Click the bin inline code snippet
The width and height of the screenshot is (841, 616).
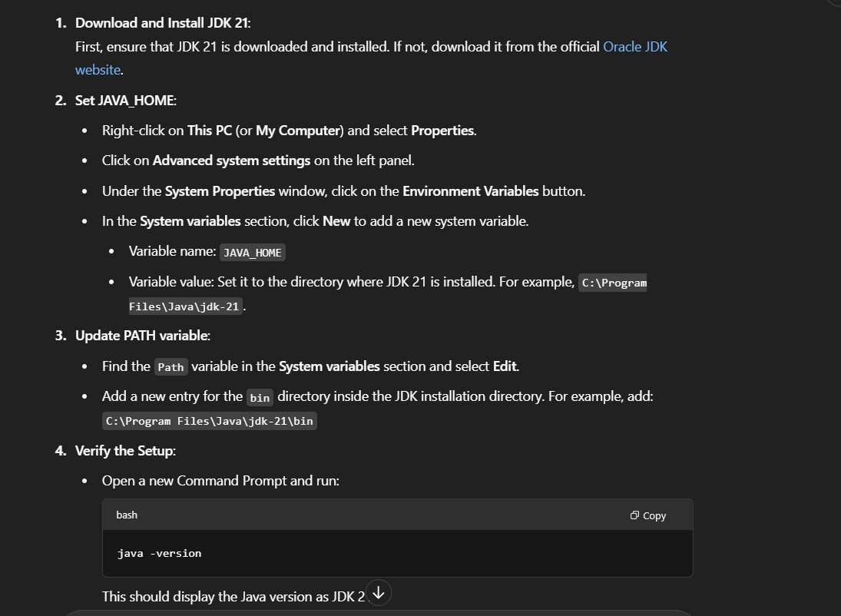pos(260,398)
